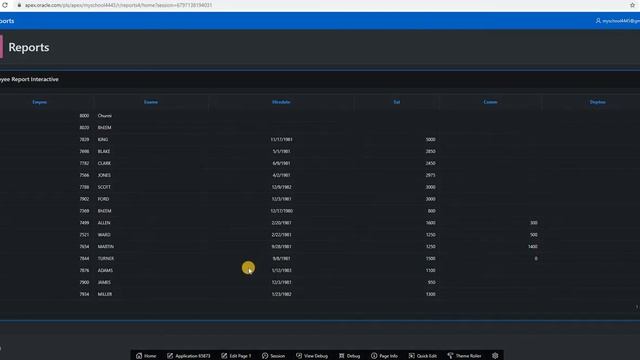
Task: Activate Quick Edit in developer toolbar
Action: [x=422, y=356]
